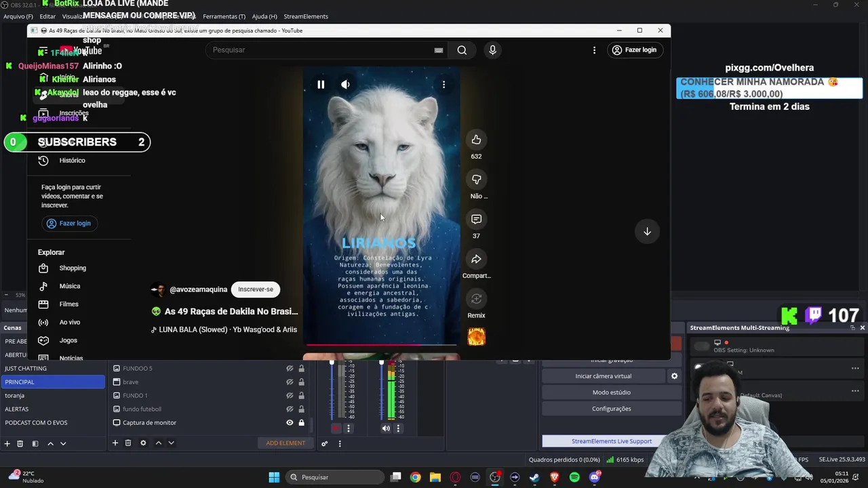Dislike the Short with thumbs-down icon

476,179
